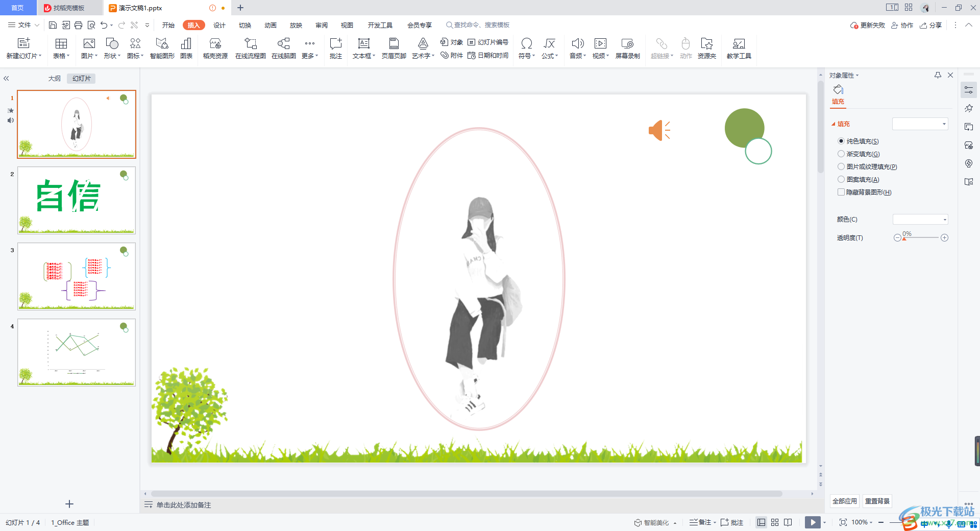Insert 幻灯片编号 slide number
The image size is (980, 531).
click(488, 42)
